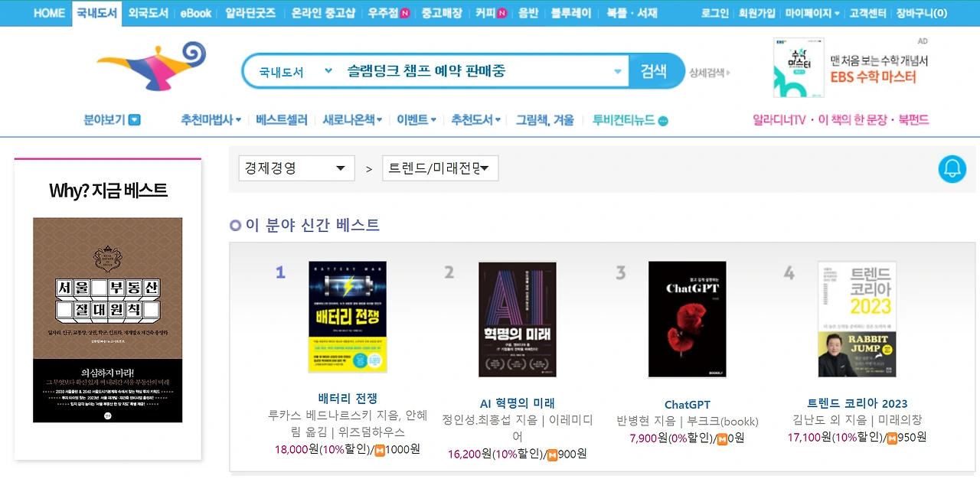Screen dimensions: 980x479
Task: Click the search input field
Action: tap(475, 71)
